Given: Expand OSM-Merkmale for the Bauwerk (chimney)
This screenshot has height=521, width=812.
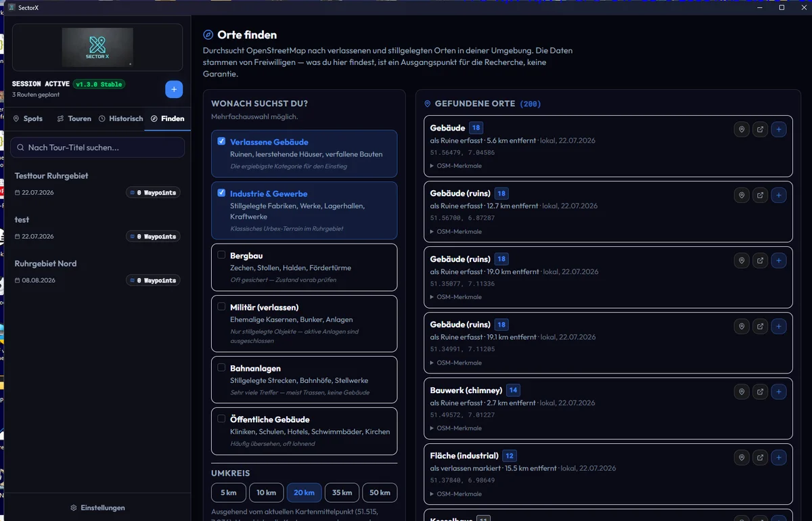Looking at the screenshot, I should (x=456, y=428).
